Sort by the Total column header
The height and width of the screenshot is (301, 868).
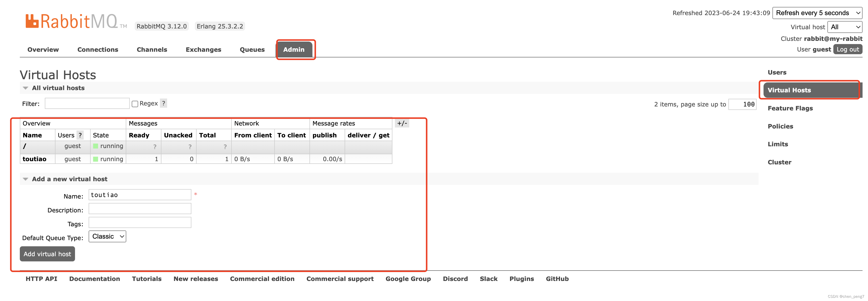207,135
